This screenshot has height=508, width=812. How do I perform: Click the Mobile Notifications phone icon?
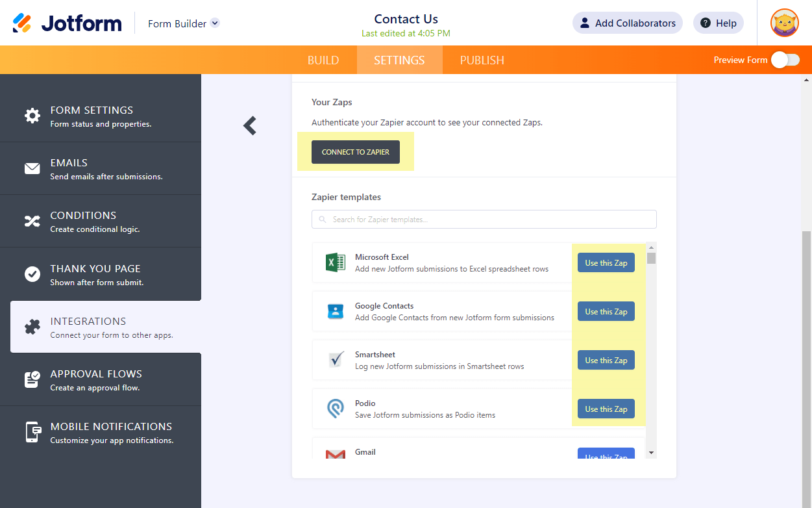point(32,432)
